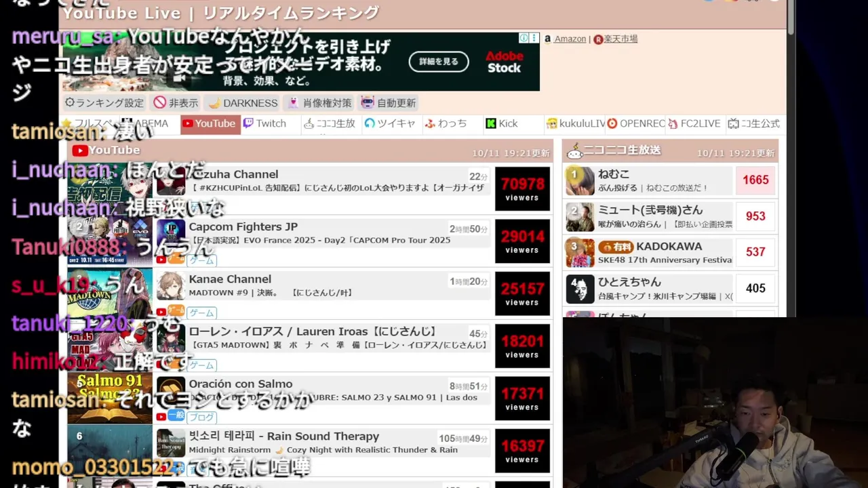Viewport: 868px width, 488px height.
Task: Open the Kanae Channel title link
Action: (x=230, y=279)
